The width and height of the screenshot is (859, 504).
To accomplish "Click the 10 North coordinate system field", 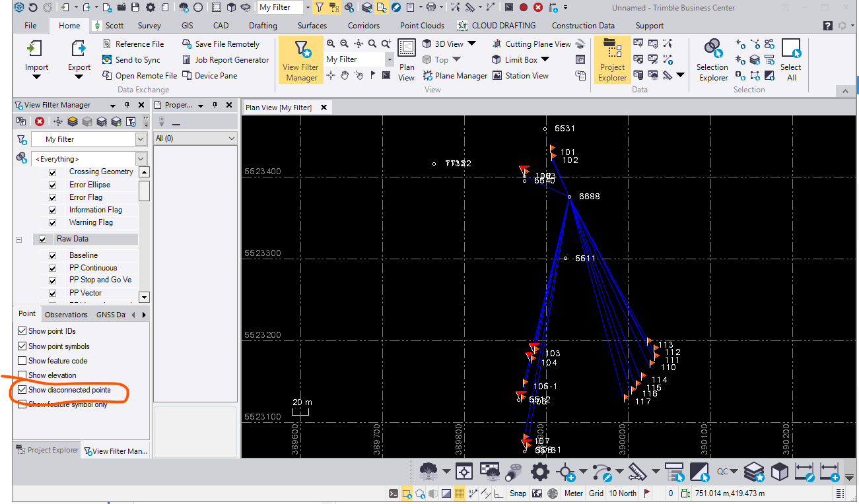I will pos(623,493).
